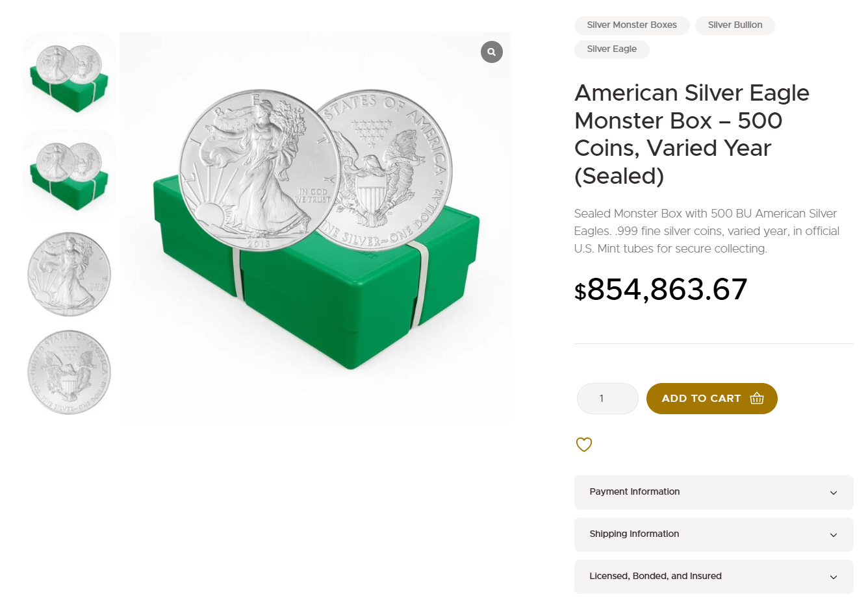Click the heart wishlist icon
This screenshot has height=607, width=868.
(x=584, y=445)
